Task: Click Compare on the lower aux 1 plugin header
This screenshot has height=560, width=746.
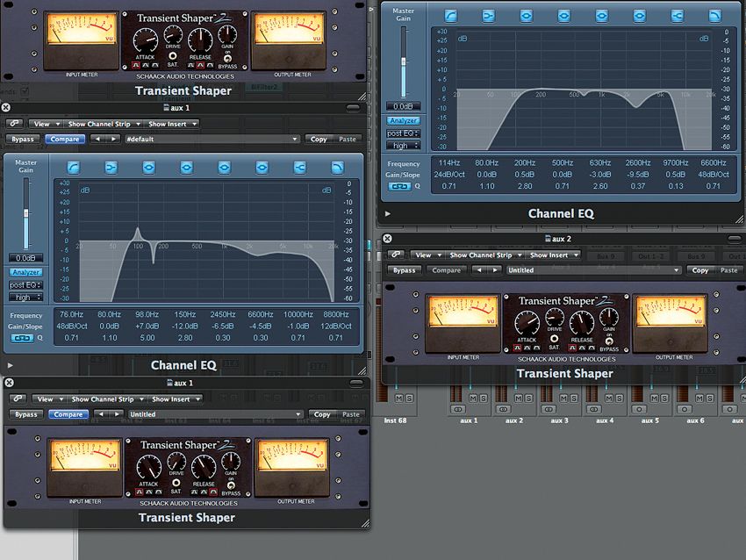Action: tap(68, 413)
